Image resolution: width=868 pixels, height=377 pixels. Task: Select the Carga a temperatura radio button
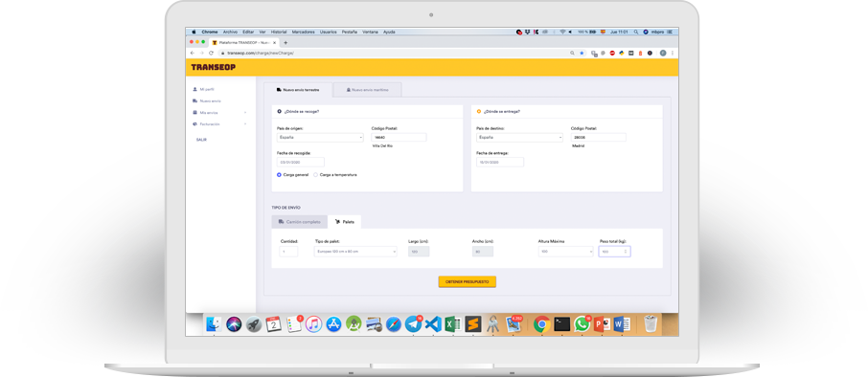point(315,175)
